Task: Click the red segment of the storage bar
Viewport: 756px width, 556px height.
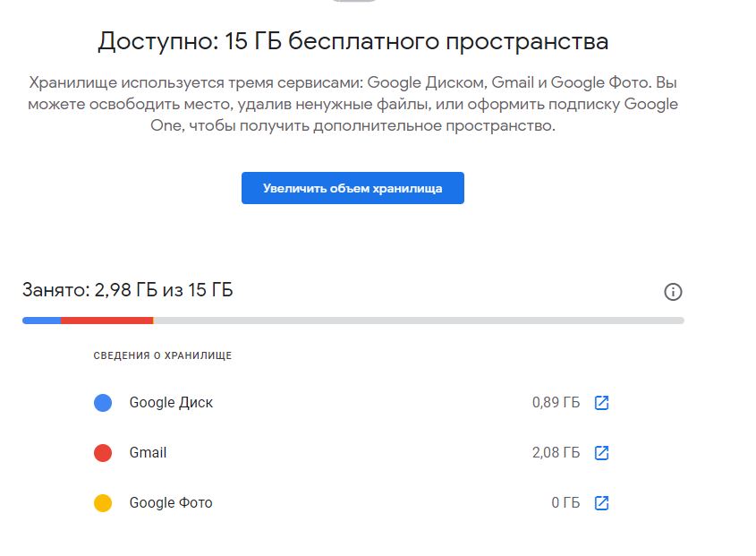Action: tap(106, 321)
